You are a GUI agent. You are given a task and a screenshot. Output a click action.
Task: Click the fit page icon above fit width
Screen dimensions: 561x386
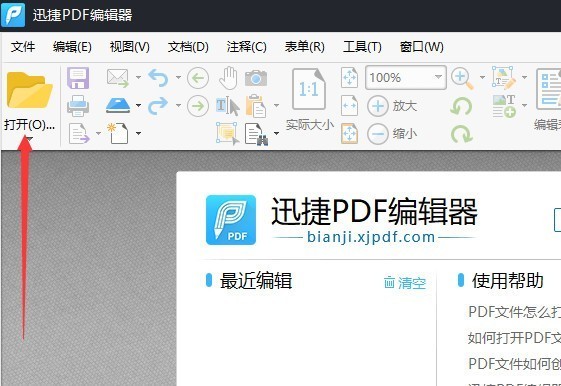point(349,77)
